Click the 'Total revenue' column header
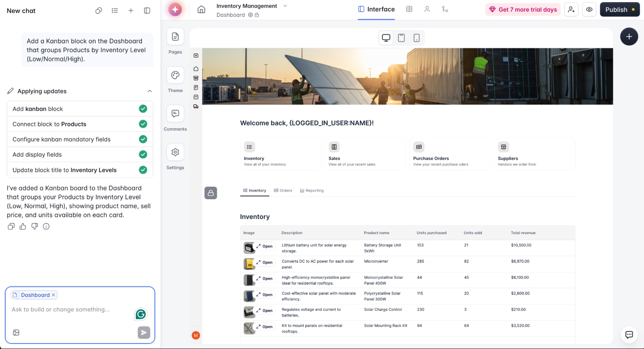This screenshot has width=644, height=349. (523, 233)
